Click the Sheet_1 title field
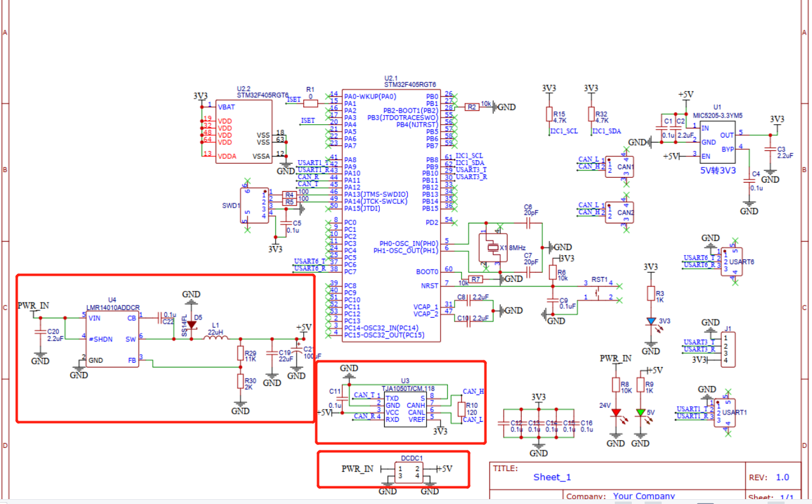 point(552,477)
